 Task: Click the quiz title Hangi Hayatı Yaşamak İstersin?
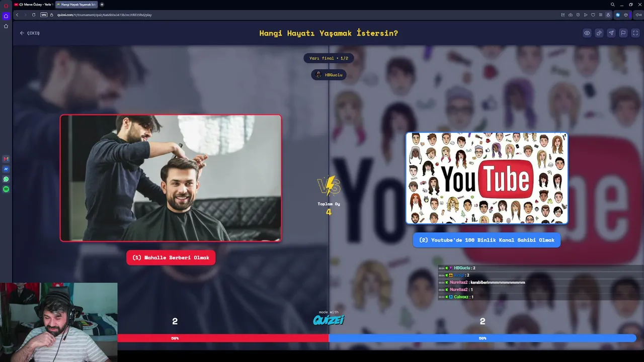[x=329, y=33]
